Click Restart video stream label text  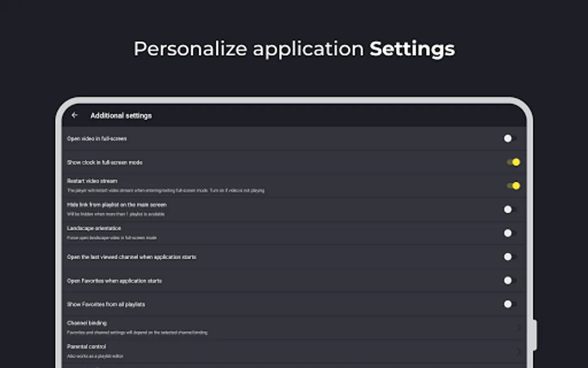click(x=92, y=181)
